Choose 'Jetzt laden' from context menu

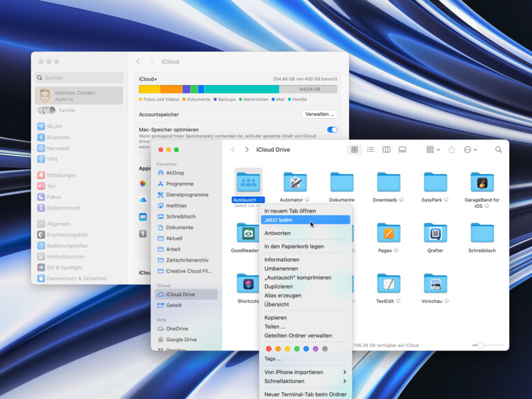click(x=305, y=220)
